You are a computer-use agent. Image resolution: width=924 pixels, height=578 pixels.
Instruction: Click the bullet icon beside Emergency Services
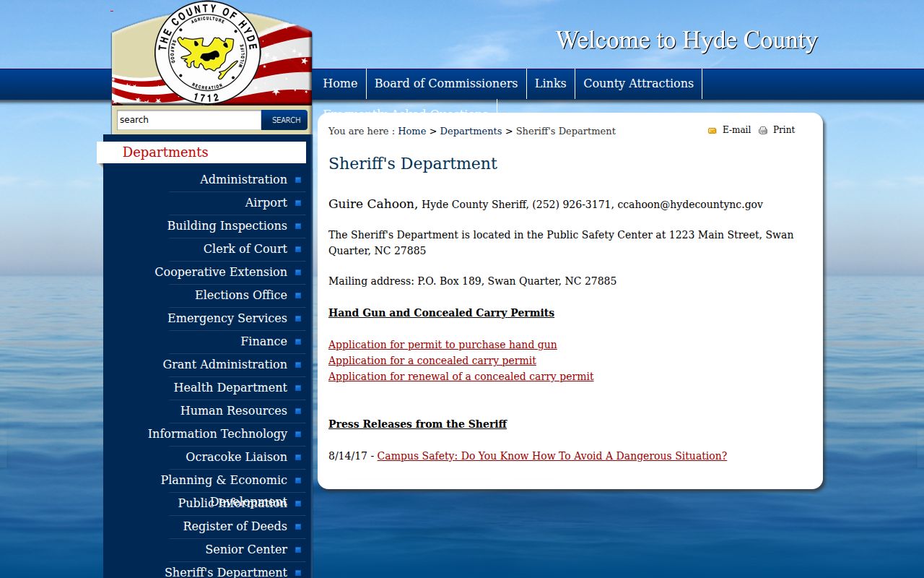298,319
